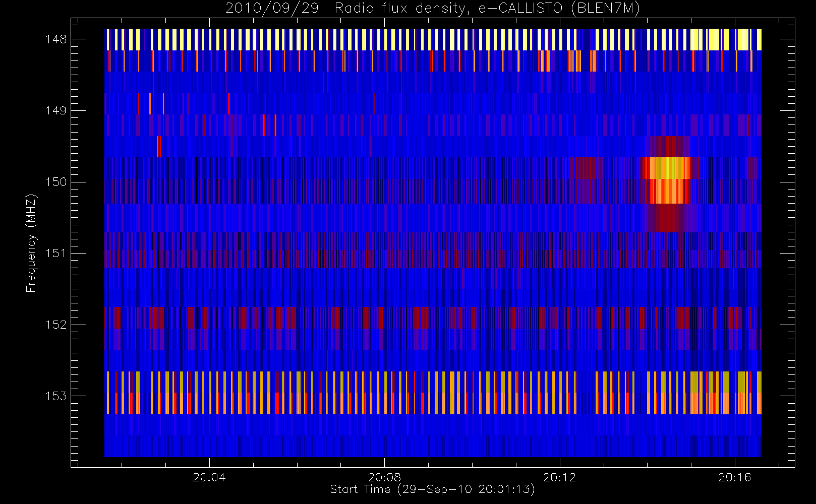Click the 148 frequency tick label
The image size is (816, 504).
click(x=56, y=39)
